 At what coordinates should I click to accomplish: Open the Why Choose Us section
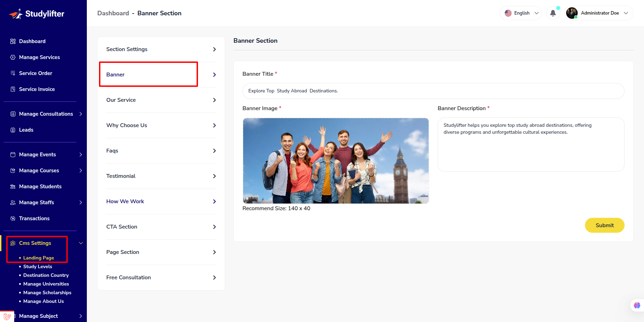161,125
